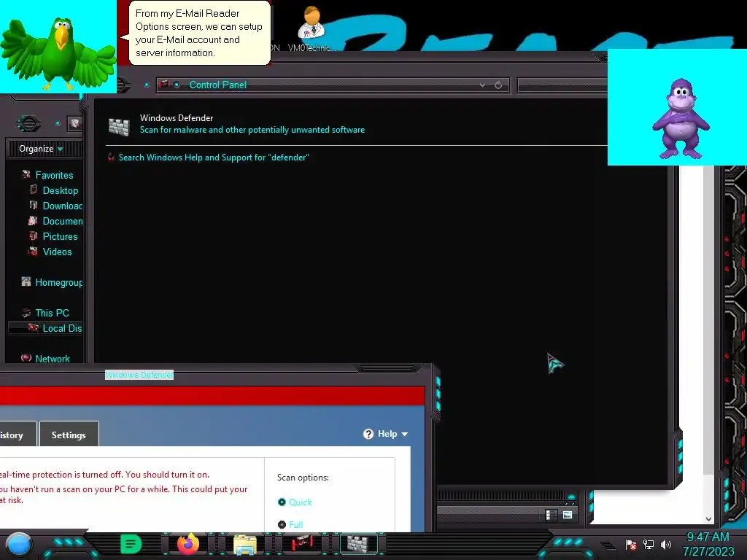Switch to Settings tab in Windows Defender
747x560 pixels.
[69, 435]
